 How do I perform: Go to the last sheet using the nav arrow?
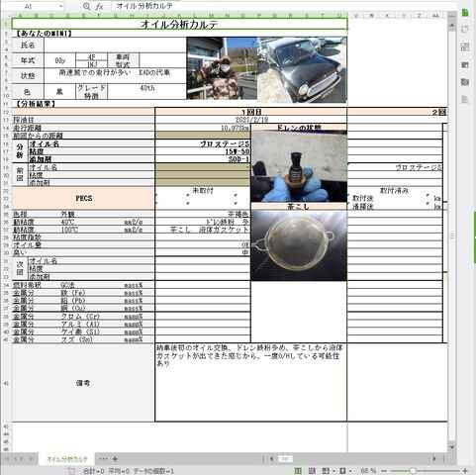coord(31,458)
